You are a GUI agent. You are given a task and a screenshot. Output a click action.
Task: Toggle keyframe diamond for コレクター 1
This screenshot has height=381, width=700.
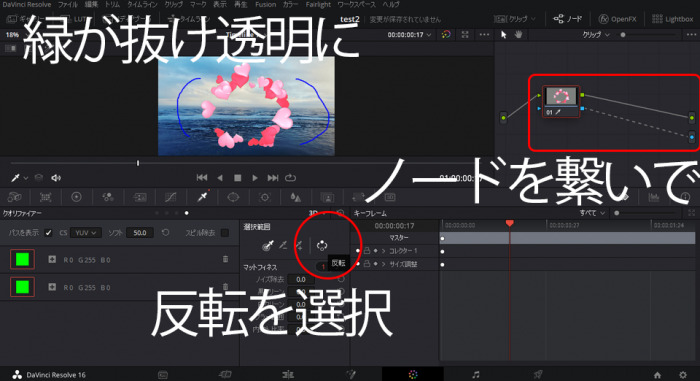tap(375, 251)
